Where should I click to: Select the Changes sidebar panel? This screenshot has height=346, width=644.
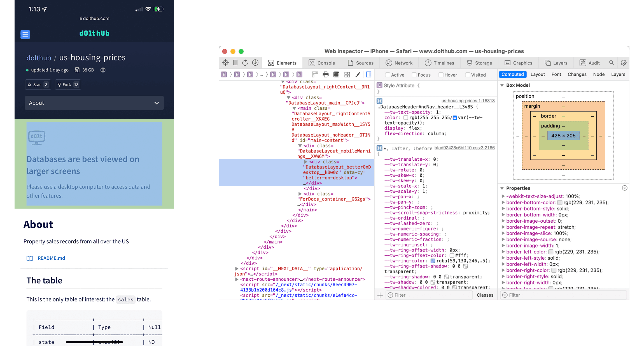pos(577,74)
